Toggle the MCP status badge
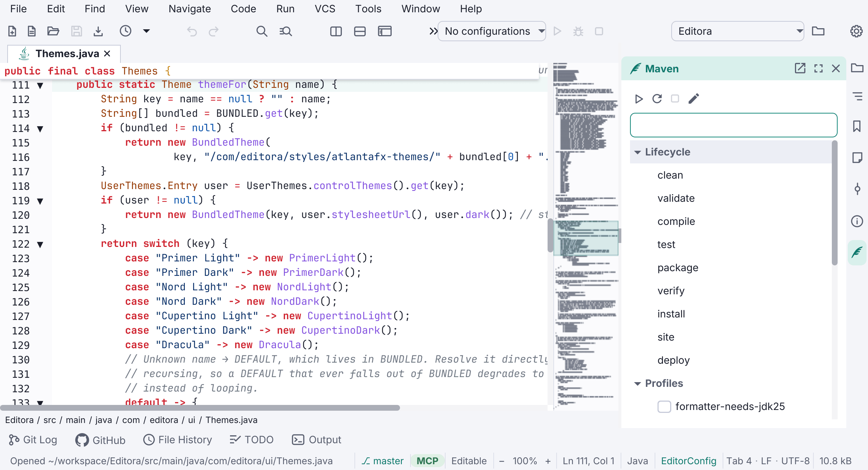This screenshot has width=868, height=470. click(427, 461)
